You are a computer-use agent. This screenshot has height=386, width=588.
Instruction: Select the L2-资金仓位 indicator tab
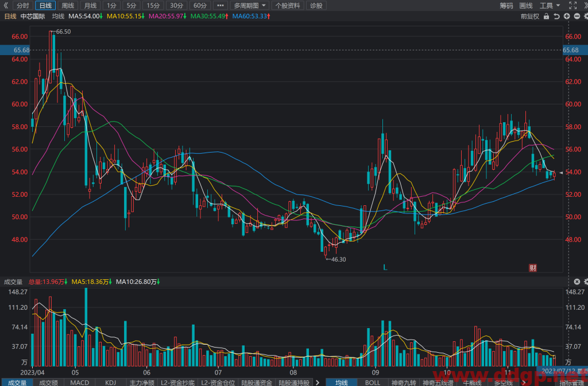[218, 382]
